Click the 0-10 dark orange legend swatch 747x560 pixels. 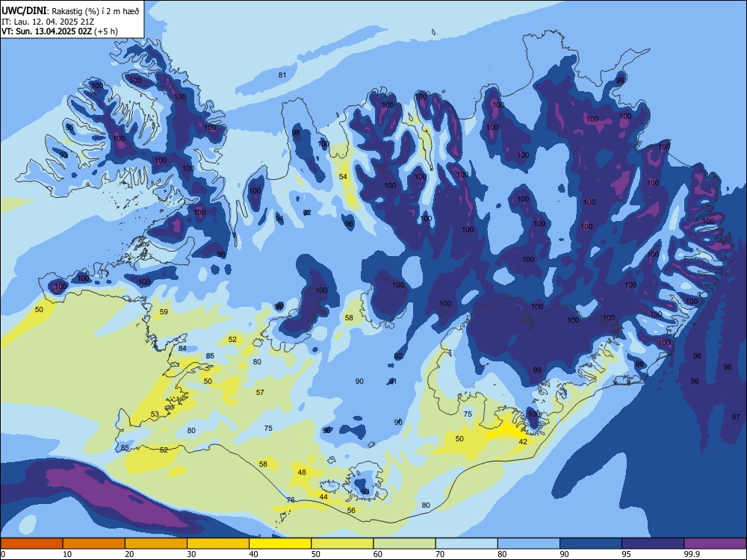[x=32, y=544]
